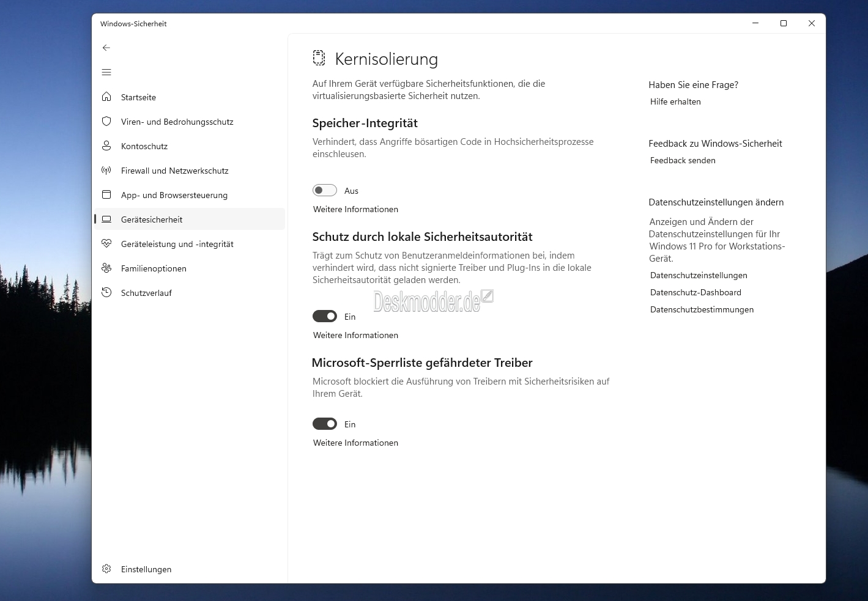This screenshot has width=868, height=601.
Task: Enable the Speicher-Integrität toggle
Action: [325, 190]
